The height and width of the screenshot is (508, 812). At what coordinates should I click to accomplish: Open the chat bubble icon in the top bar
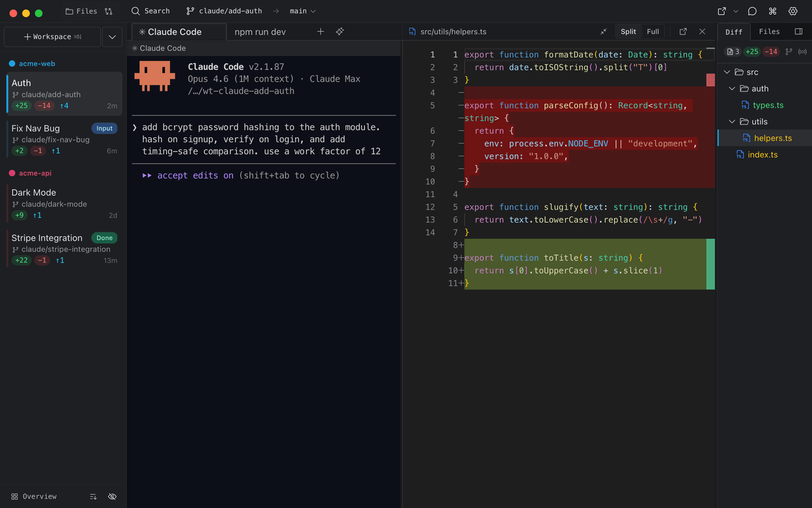tap(752, 11)
